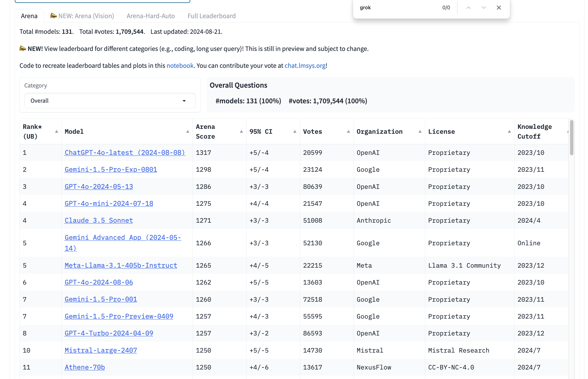Image resolution: width=588 pixels, height=379 pixels.
Task: Open GPT-4o-2024-05-13 model link
Action: [99, 187]
